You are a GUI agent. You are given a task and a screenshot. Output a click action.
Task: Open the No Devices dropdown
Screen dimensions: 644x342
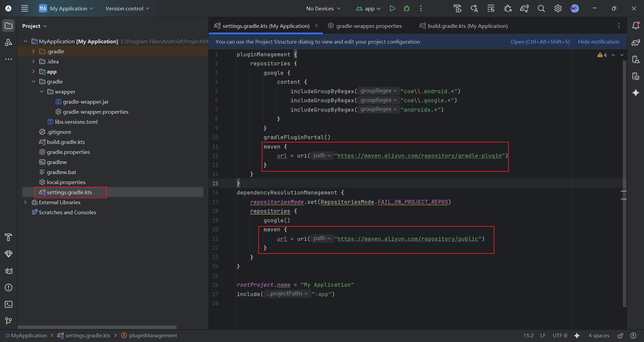point(323,8)
